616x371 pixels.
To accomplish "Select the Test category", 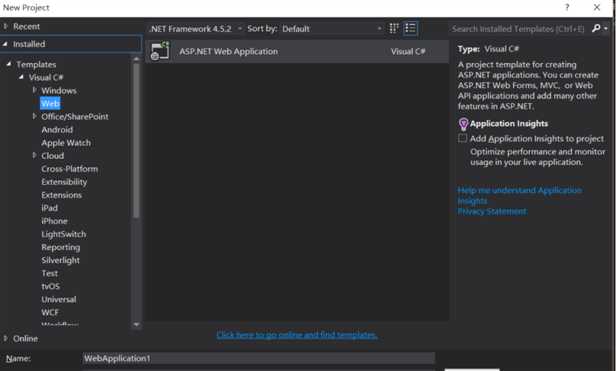I will [x=50, y=273].
